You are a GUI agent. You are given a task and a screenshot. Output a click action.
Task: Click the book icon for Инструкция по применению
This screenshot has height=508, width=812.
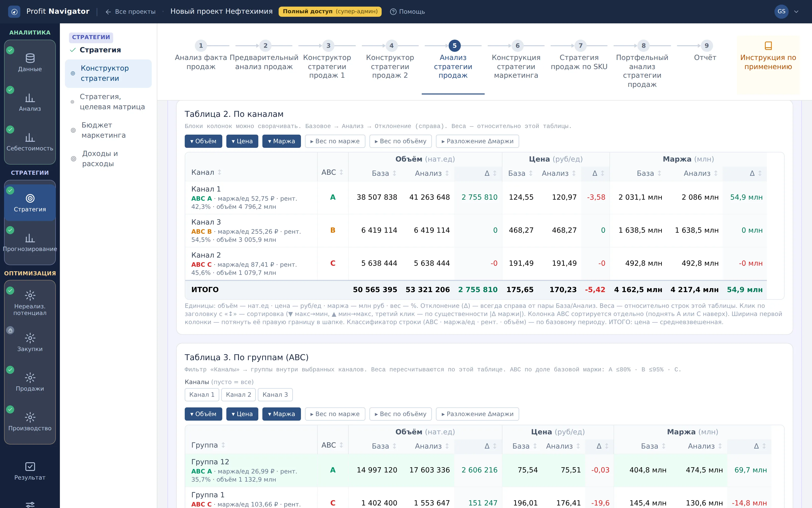click(x=768, y=45)
